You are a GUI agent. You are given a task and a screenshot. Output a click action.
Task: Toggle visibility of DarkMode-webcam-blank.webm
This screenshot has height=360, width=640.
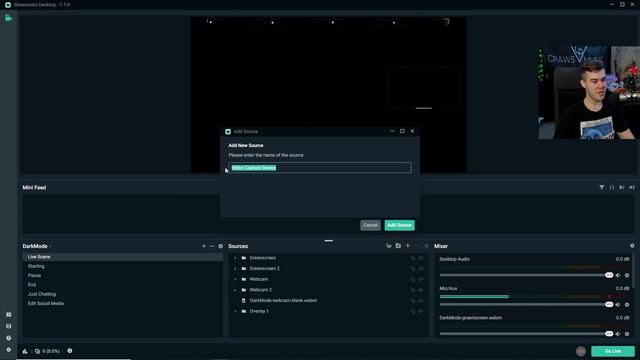(x=421, y=300)
